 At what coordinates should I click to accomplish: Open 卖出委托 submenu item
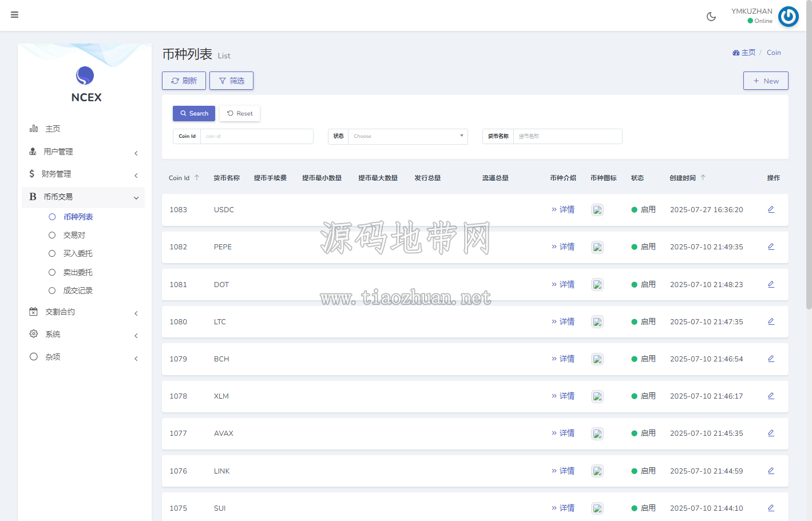click(77, 272)
